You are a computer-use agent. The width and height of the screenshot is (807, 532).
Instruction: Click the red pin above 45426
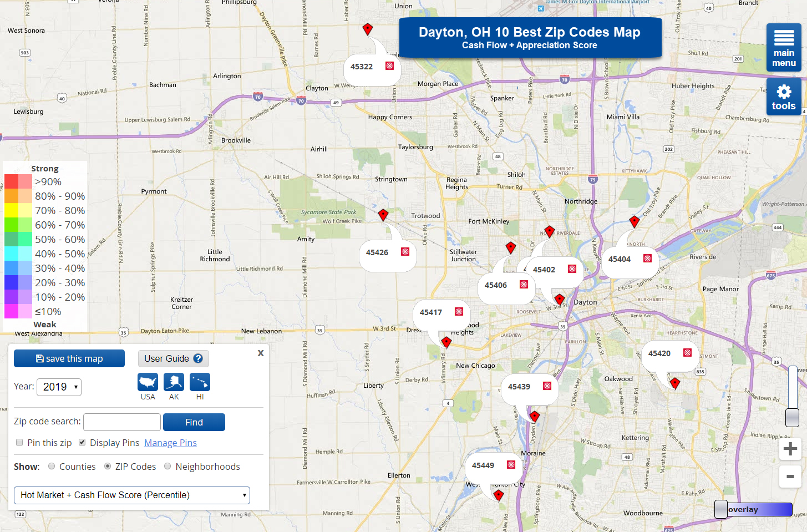pos(383,215)
